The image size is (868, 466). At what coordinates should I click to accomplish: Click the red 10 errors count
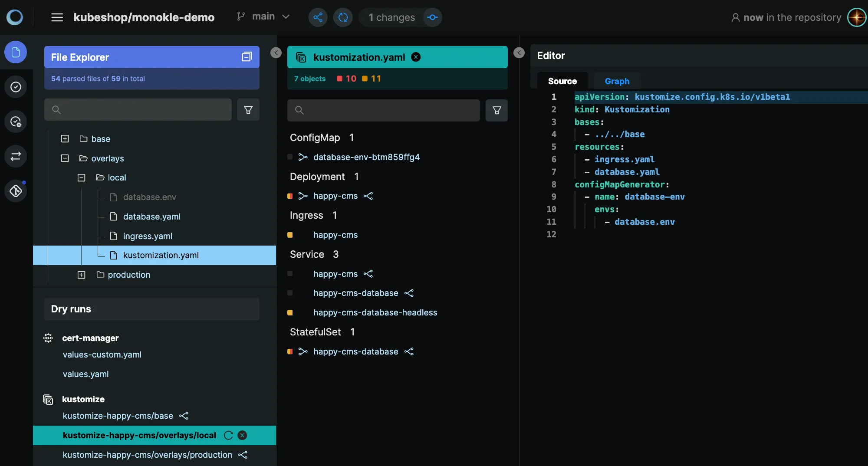point(346,79)
